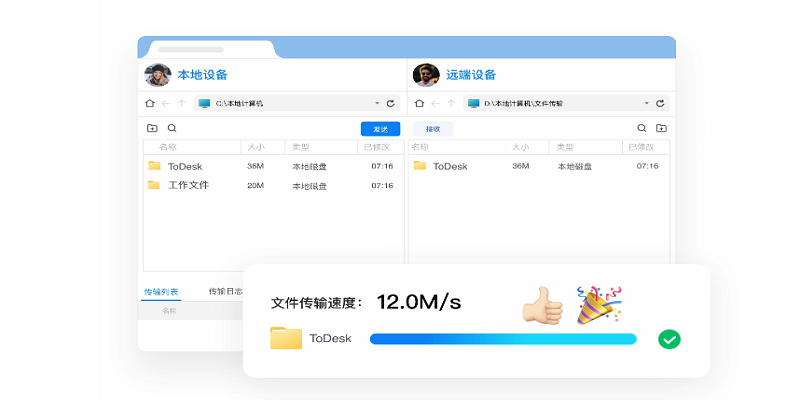Switch to the 传输列表 tab
The width and height of the screenshot is (800, 400).
point(161,292)
